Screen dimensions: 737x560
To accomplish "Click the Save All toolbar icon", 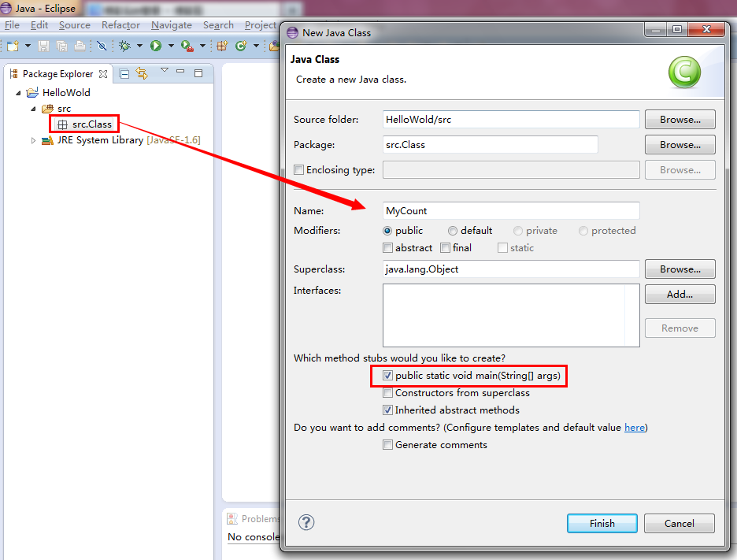I will coord(61,46).
